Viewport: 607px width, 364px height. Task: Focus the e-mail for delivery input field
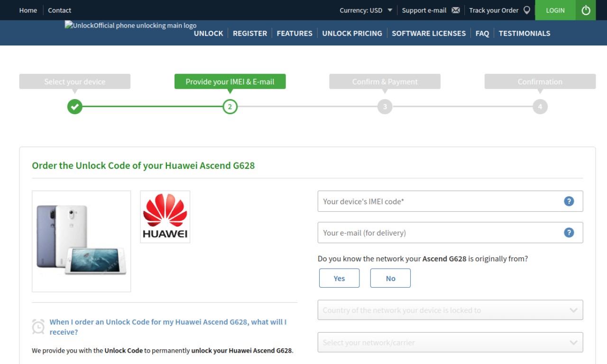(x=450, y=233)
